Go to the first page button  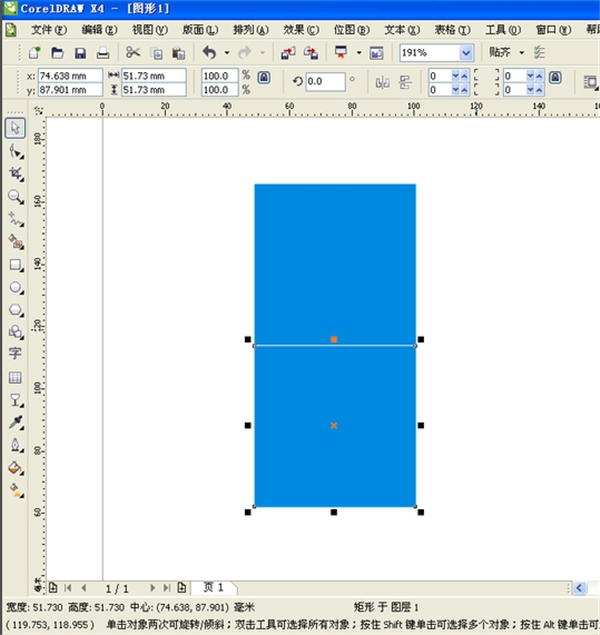click(68, 588)
